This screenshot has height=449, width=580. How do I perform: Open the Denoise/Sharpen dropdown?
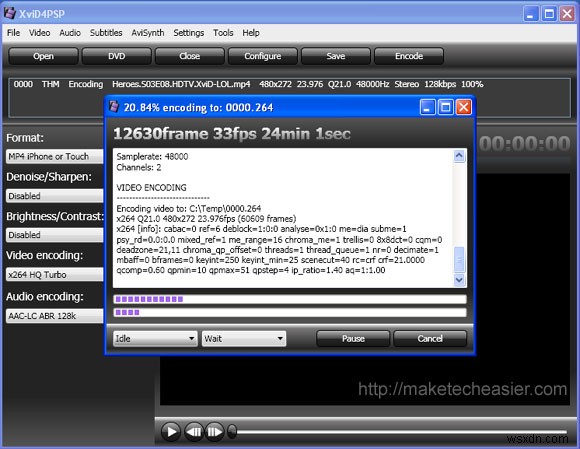(55, 196)
